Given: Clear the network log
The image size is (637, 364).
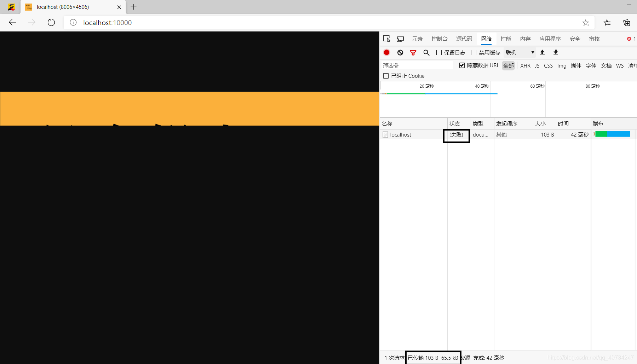Looking at the screenshot, I should click(400, 52).
